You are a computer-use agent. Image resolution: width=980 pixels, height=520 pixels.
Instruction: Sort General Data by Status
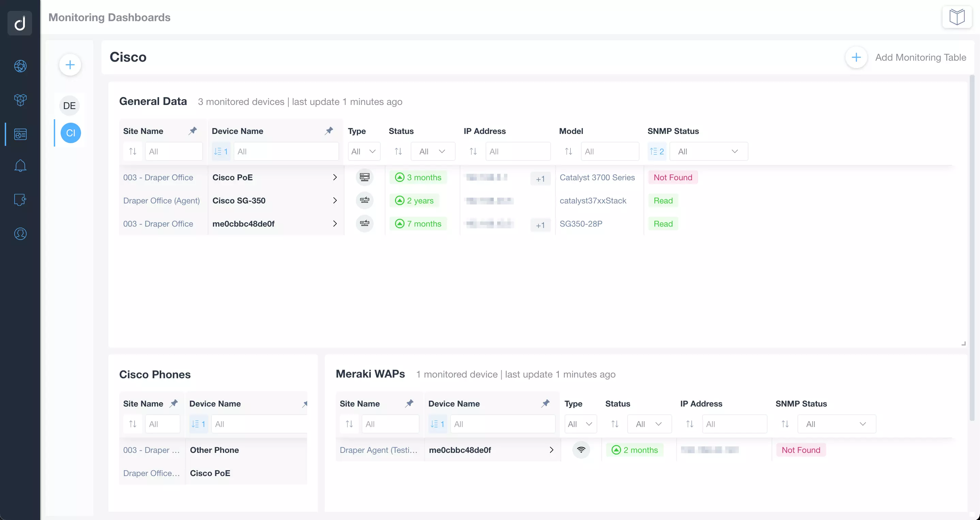[398, 152]
